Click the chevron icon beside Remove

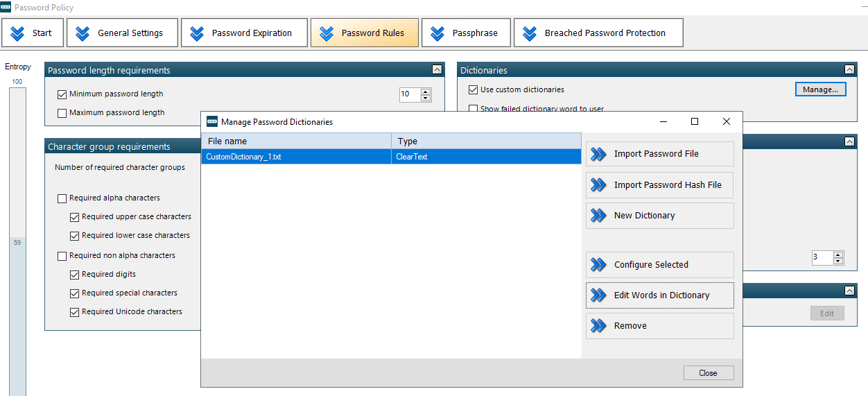click(x=598, y=326)
